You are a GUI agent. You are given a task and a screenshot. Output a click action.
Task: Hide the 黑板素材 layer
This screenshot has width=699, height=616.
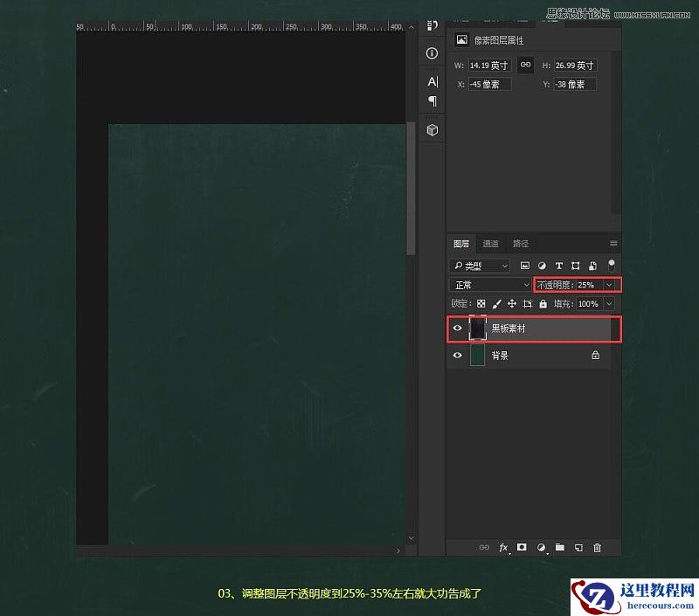(x=457, y=329)
